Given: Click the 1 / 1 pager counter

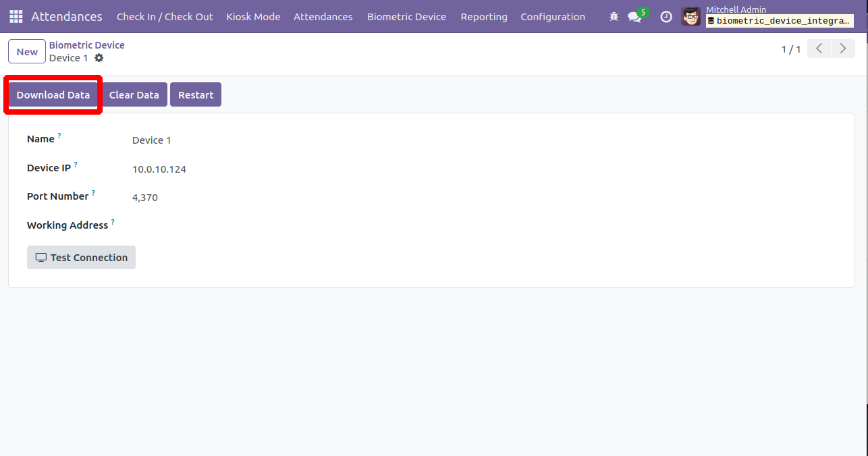Looking at the screenshot, I should [791, 49].
